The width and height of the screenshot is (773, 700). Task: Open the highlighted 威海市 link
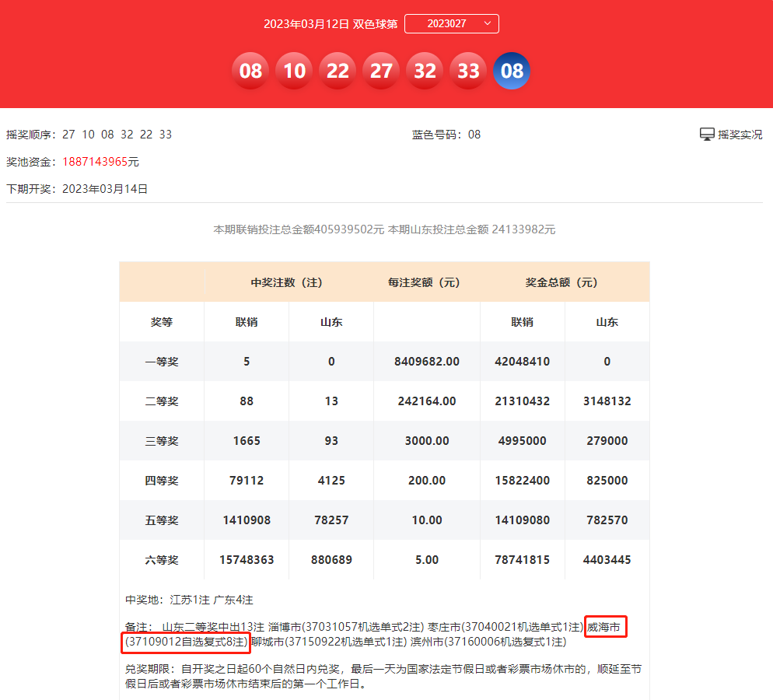(x=605, y=625)
